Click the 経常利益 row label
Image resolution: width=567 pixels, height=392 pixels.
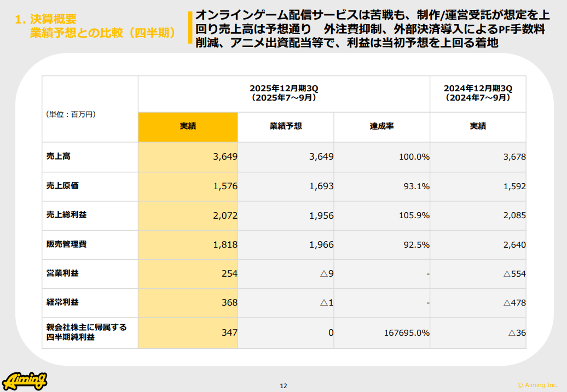coord(62,302)
